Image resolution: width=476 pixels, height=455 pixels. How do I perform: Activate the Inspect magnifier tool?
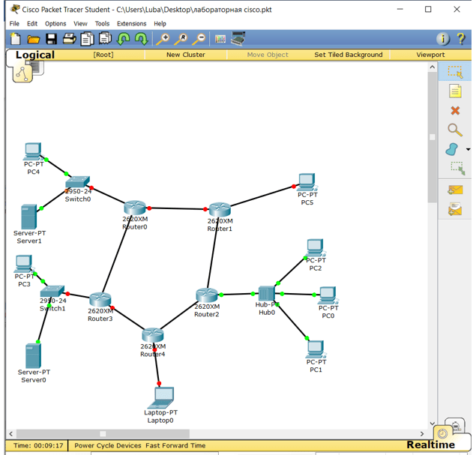click(455, 130)
